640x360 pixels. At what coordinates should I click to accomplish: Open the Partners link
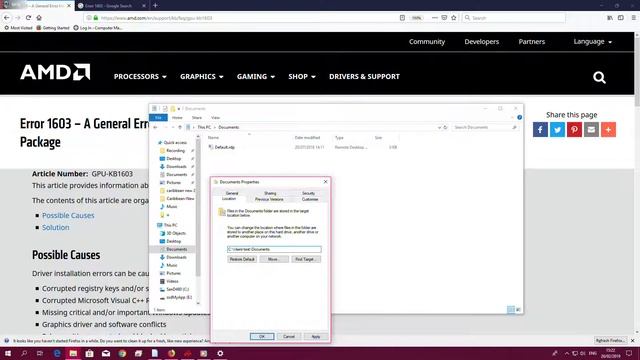(x=531, y=42)
